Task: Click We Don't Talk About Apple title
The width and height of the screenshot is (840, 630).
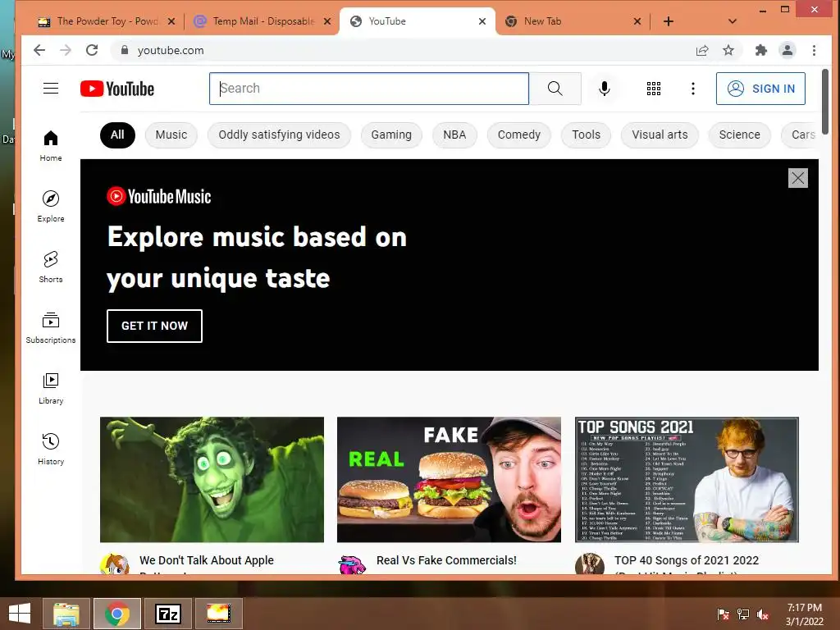Action: coord(206,560)
